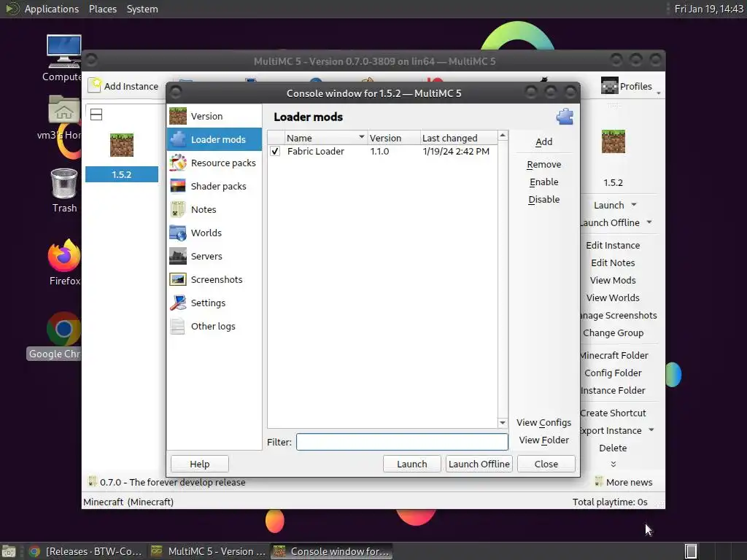747x560 pixels.
Task: Expand more actions chevron below Delete
Action: [613, 464]
